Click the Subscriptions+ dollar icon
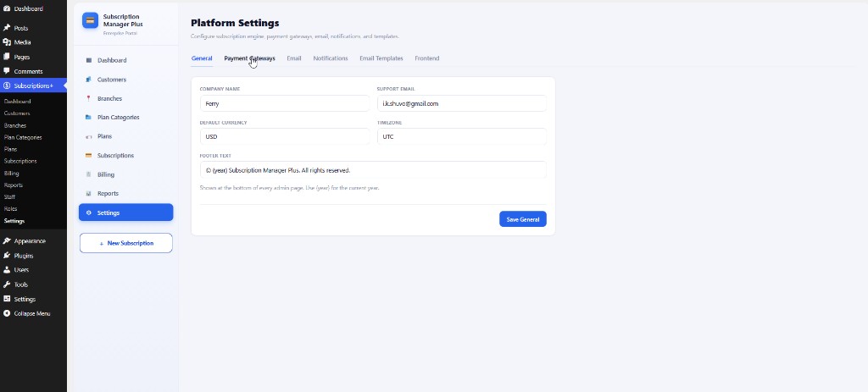 (x=7, y=86)
